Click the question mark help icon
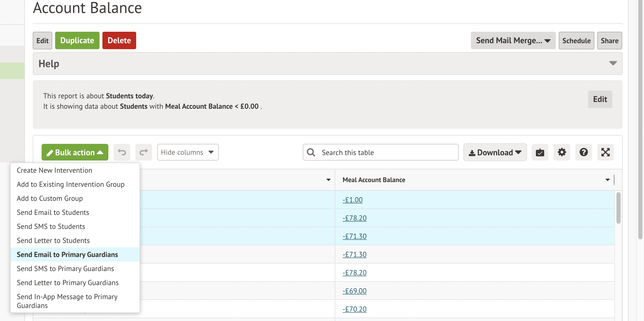 583,152
